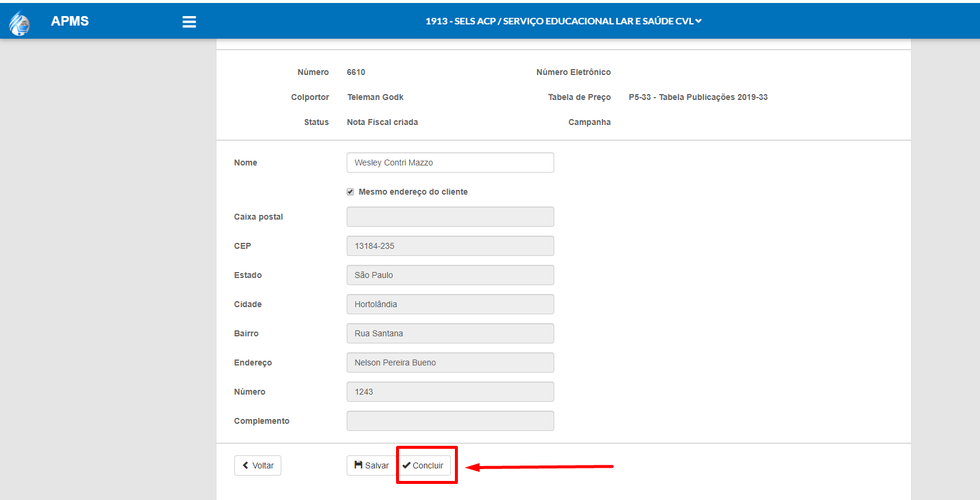Select the order number 6610 text
This screenshot has height=500, width=980.
click(x=356, y=72)
